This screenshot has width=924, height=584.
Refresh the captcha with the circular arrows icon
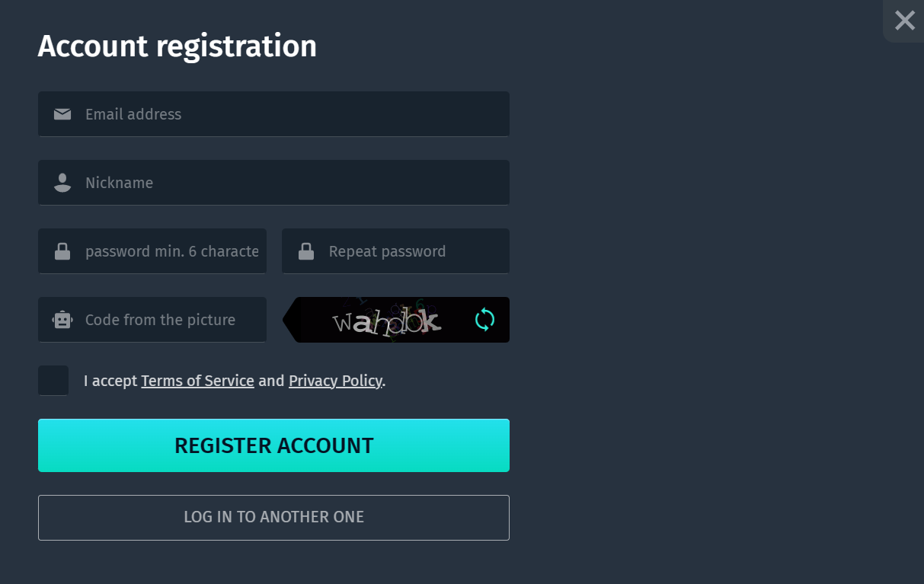click(x=484, y=320)
